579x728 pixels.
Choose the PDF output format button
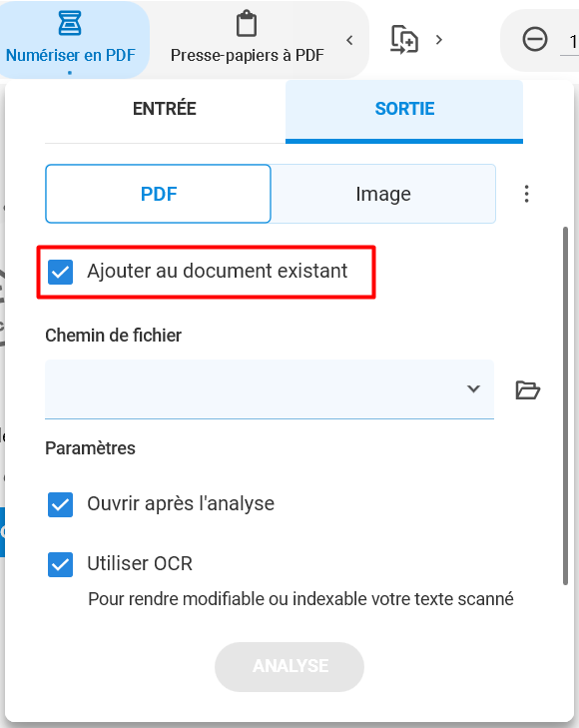pos(158,194)
